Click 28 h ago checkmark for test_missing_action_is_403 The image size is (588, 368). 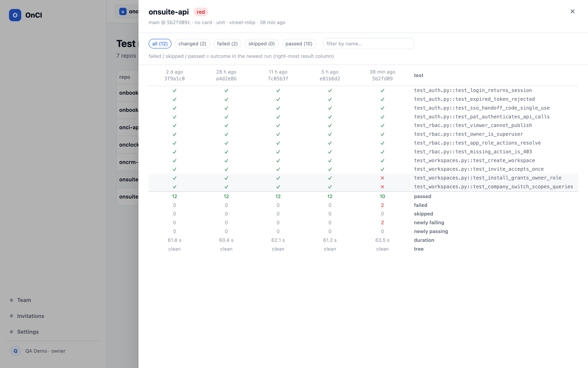coord(226,152)
